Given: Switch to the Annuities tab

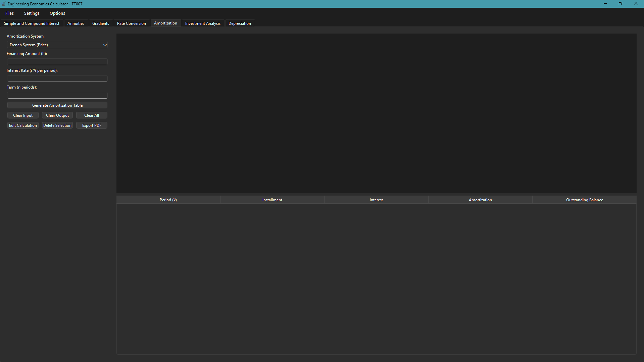Looking at the screenshot, I should pyautogui.click(x=76, y=23).
